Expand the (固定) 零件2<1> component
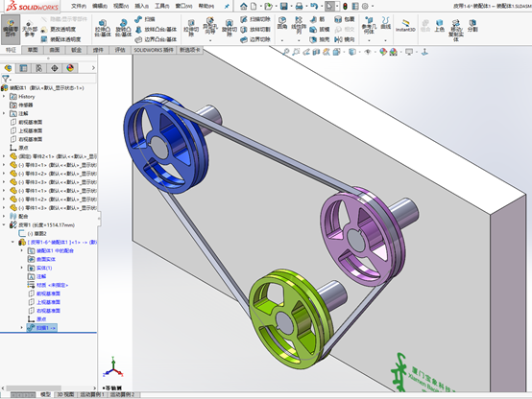The image size is (532, 399). point(4,156)
